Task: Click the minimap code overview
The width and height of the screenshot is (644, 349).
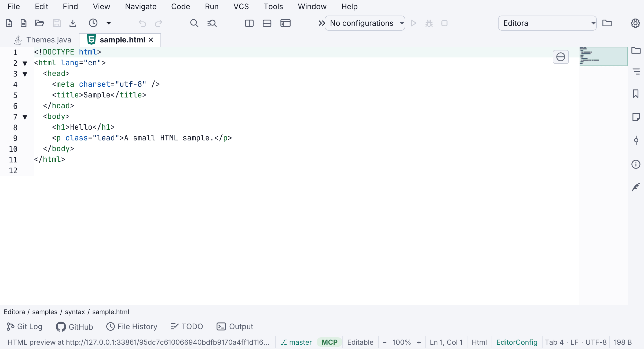Action: (x=603, y=56)
